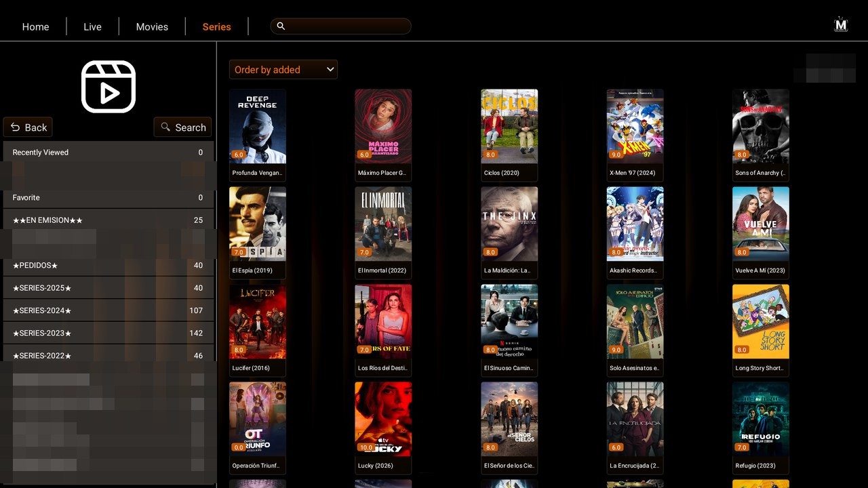Open the El Sinuoso Camino poster

[509, 321]
